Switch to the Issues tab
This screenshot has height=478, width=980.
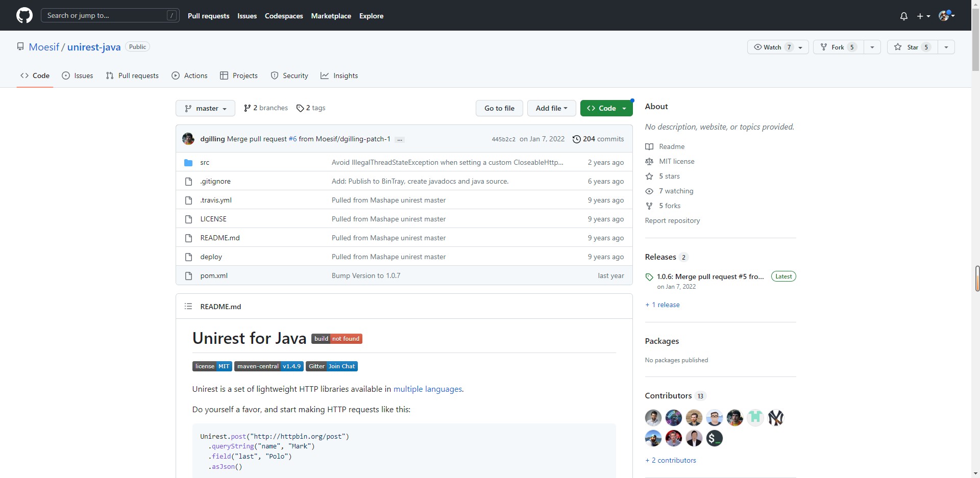point(78,76)
